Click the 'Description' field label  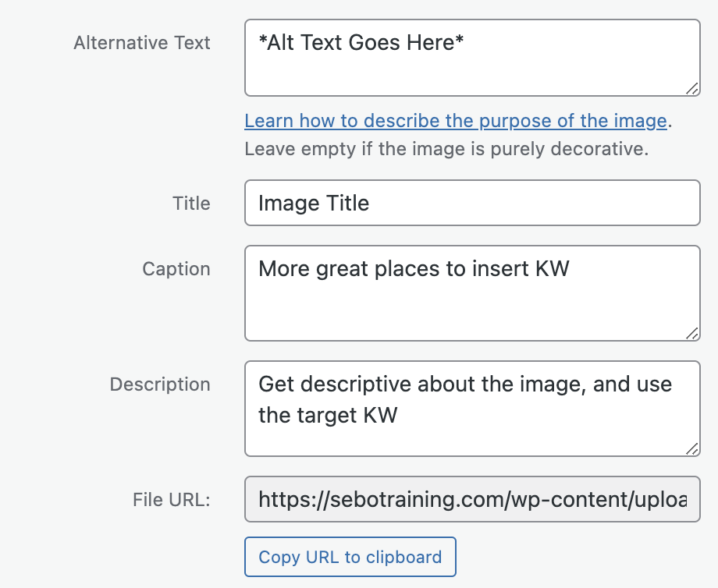(160, 384)
